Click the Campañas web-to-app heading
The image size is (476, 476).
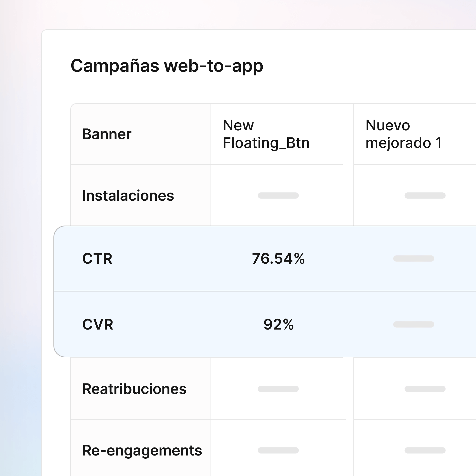point(167,66)
